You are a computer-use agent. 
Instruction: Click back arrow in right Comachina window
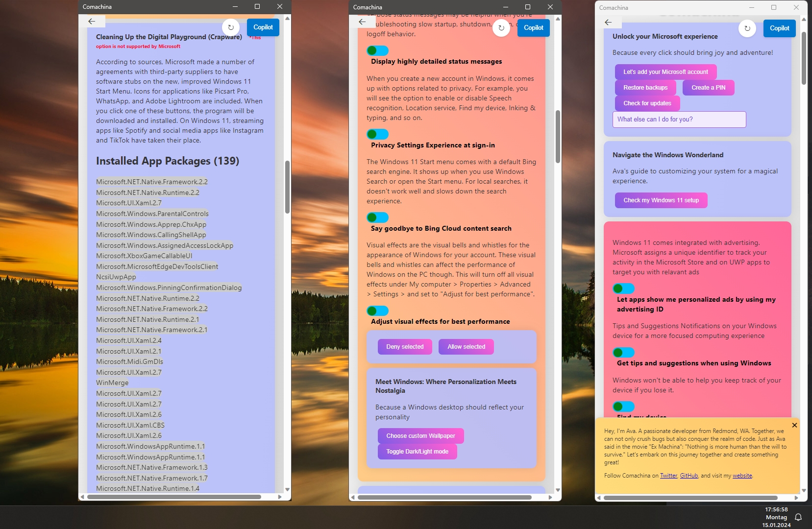coord(608,22)
